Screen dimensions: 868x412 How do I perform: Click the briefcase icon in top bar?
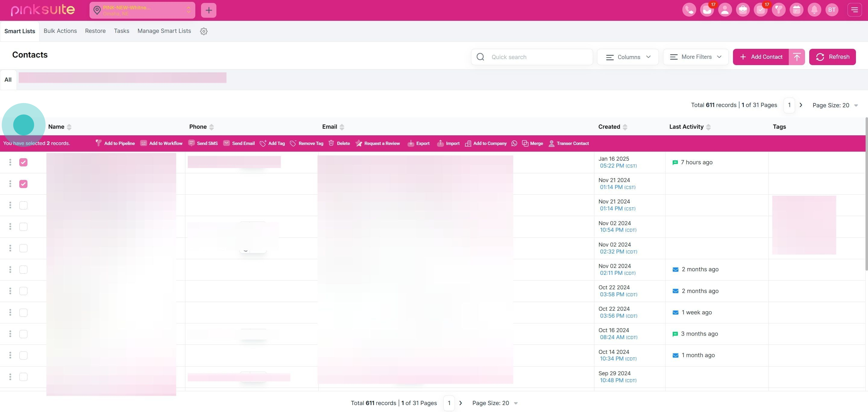pyautogui.click(x=743, y=10)
